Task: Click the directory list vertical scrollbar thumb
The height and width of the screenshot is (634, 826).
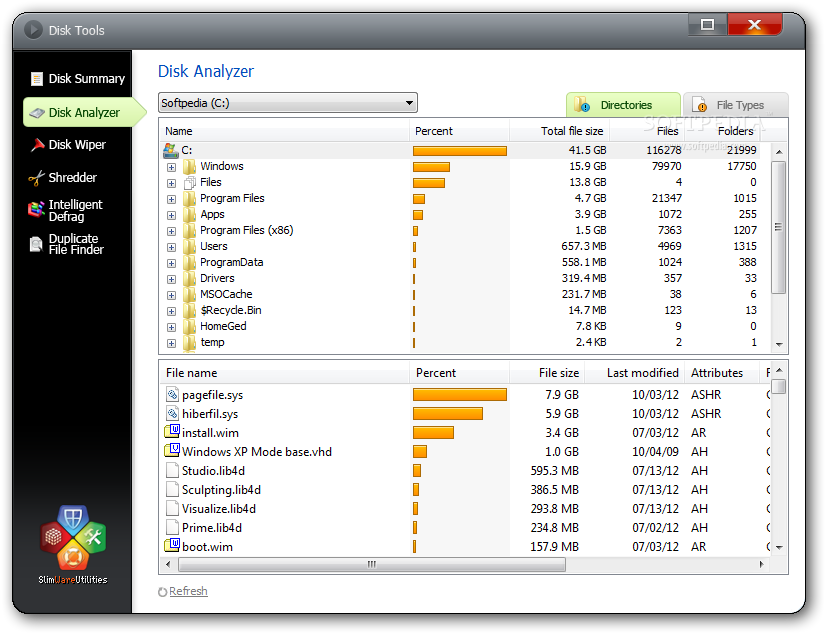Action: tap(779, 227)
